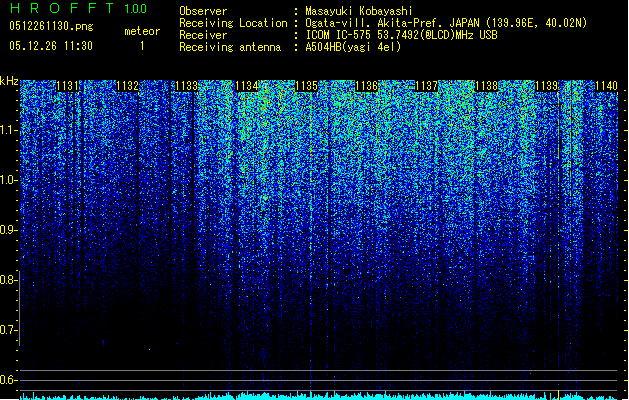This screenshot has width=629, height=400.
Task: Click the Receiver field label
Action: click(203, 35)
